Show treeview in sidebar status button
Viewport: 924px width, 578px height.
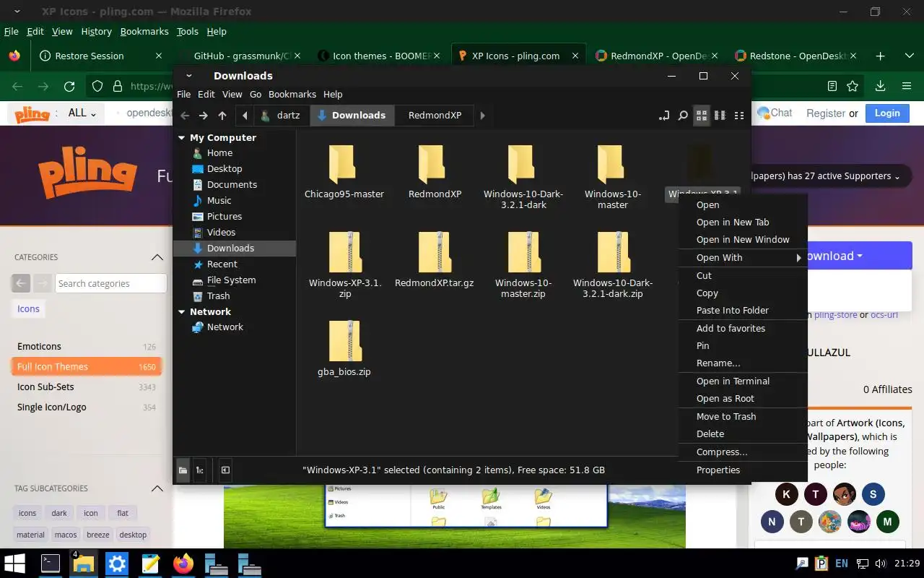point(200,470)
